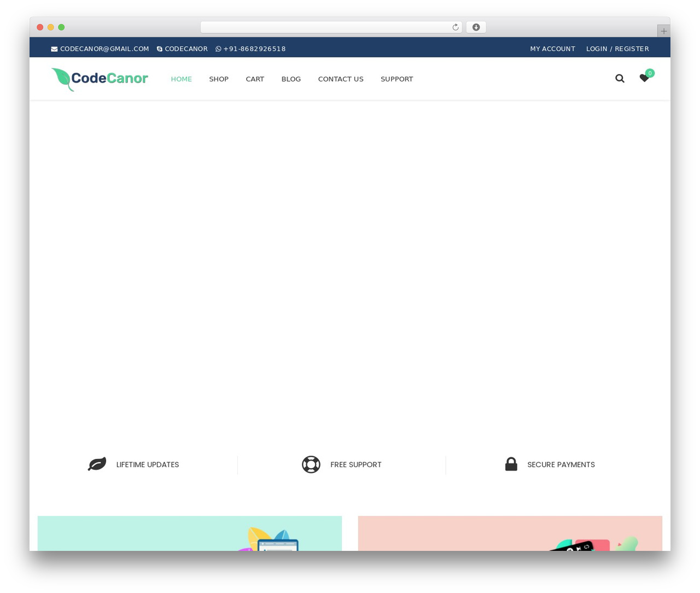Open the SHOP menu item
The image size is (700, 593).
tap(219, 79)
